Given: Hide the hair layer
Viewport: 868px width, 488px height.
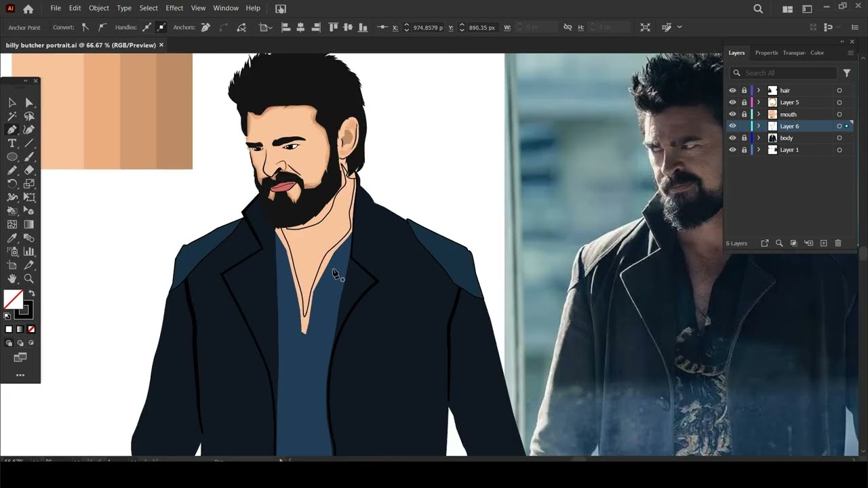Looking at the screenshot, I should tap(732, 90).
